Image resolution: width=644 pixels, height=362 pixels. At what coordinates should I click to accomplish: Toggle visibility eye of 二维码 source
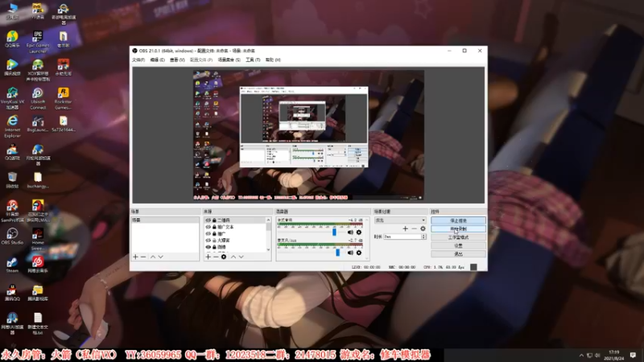click(x=208, y=220)
